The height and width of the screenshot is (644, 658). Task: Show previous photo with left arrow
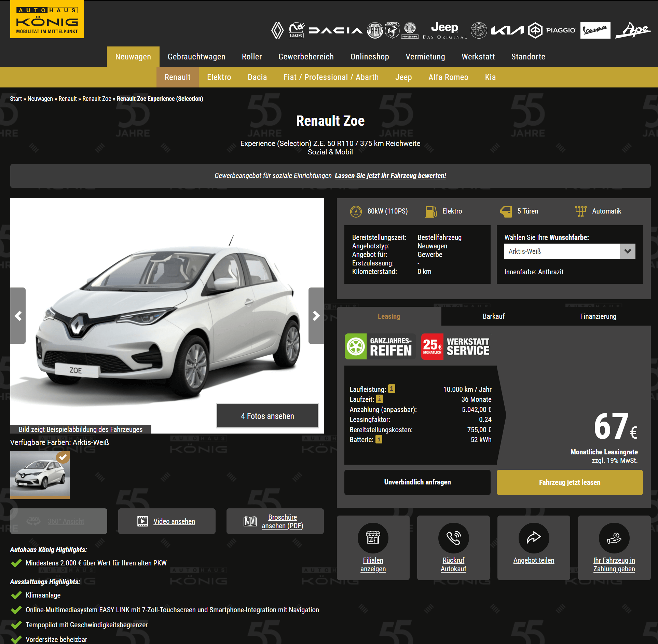(x=18, y=316)
